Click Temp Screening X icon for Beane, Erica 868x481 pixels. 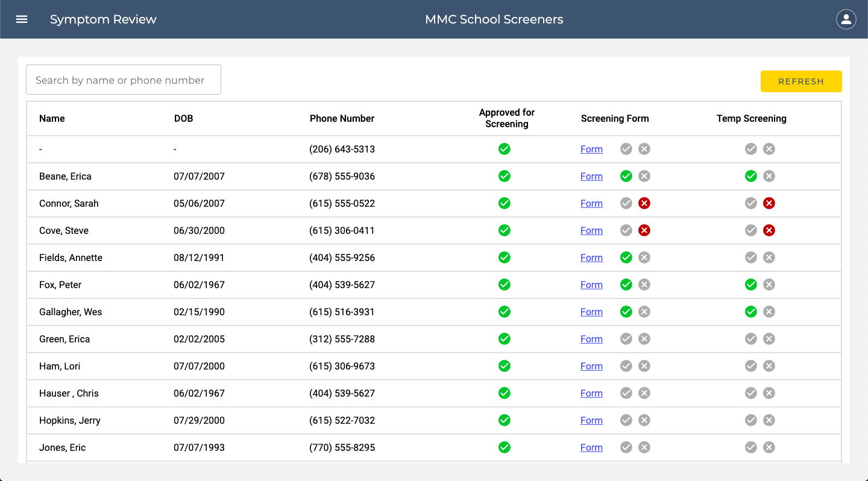point(769,176)
